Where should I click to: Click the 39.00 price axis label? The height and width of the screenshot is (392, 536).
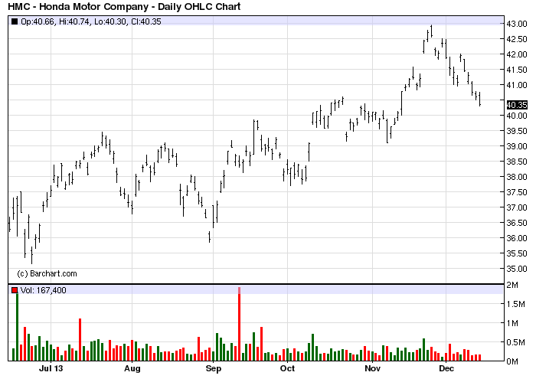tap(517, 146)
